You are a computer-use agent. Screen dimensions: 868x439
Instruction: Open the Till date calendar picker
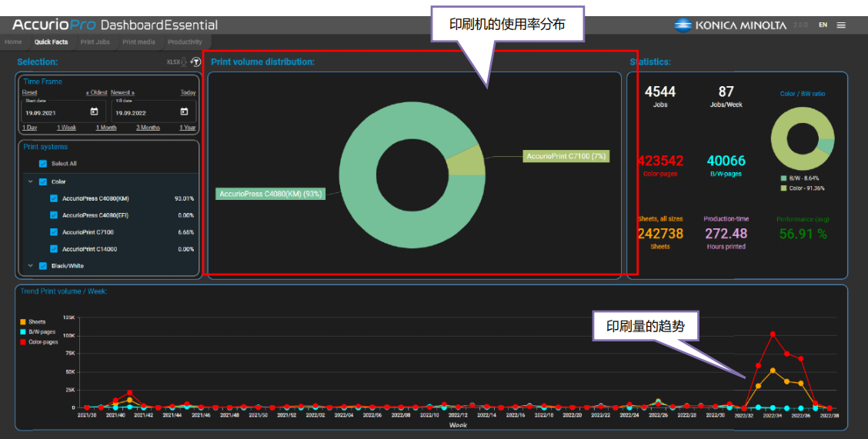click(185, 111)
